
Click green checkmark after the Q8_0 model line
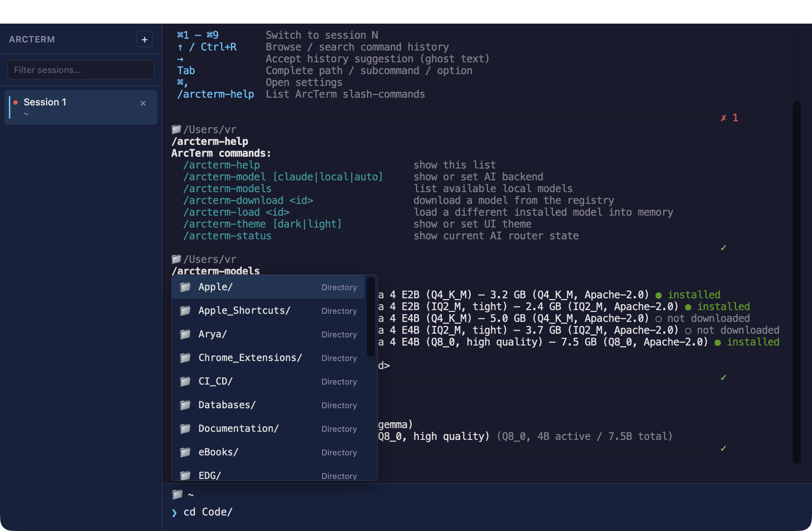723,448
